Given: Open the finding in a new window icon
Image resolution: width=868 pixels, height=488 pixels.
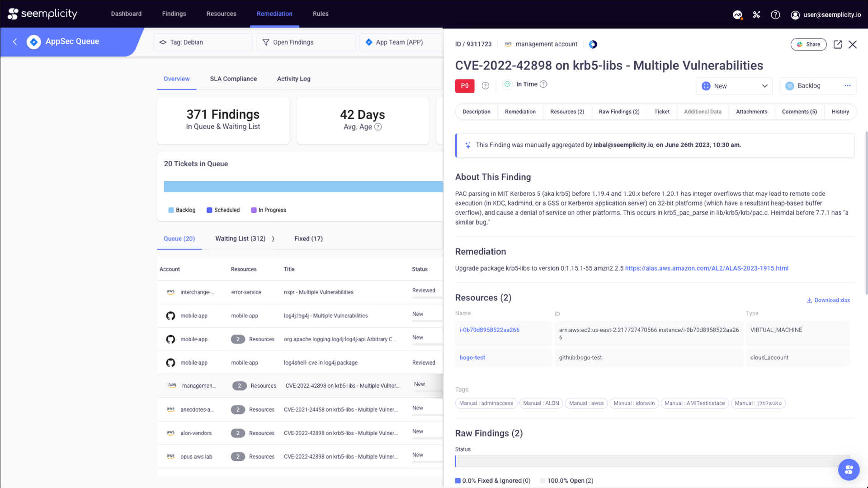Looking at the screenshot, I should [x=837, y=44].
